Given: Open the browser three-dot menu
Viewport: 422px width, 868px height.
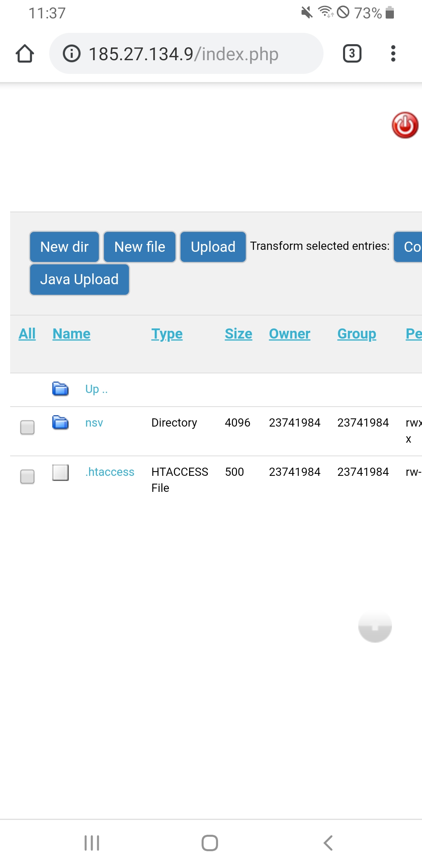Looking at the screenshot, I should pyautogui.click(x=393, y=54).
